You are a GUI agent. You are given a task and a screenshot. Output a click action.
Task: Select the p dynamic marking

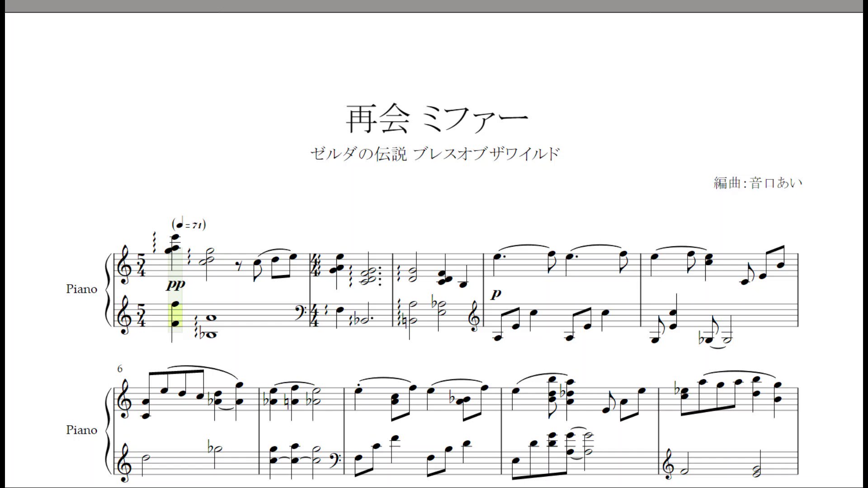496,294
